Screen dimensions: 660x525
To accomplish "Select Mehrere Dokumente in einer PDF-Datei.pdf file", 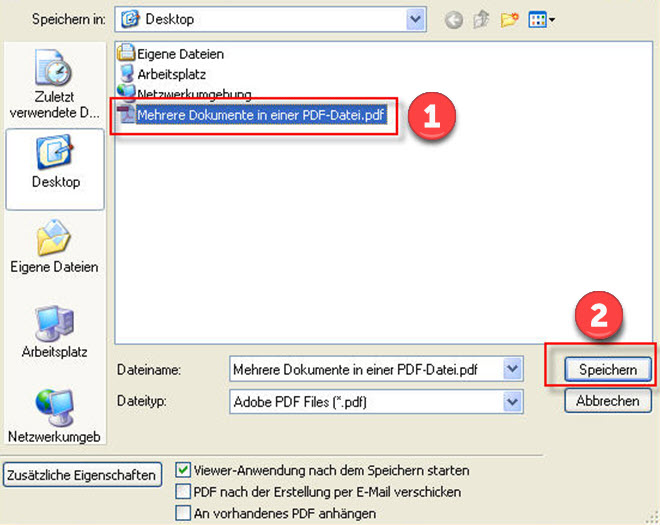I will coord(252,115).
